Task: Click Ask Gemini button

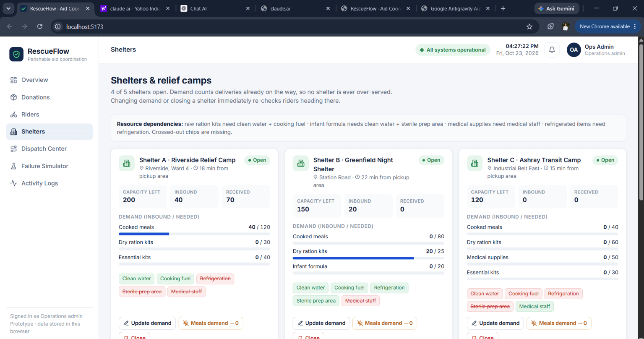Action: click(557, 8)
